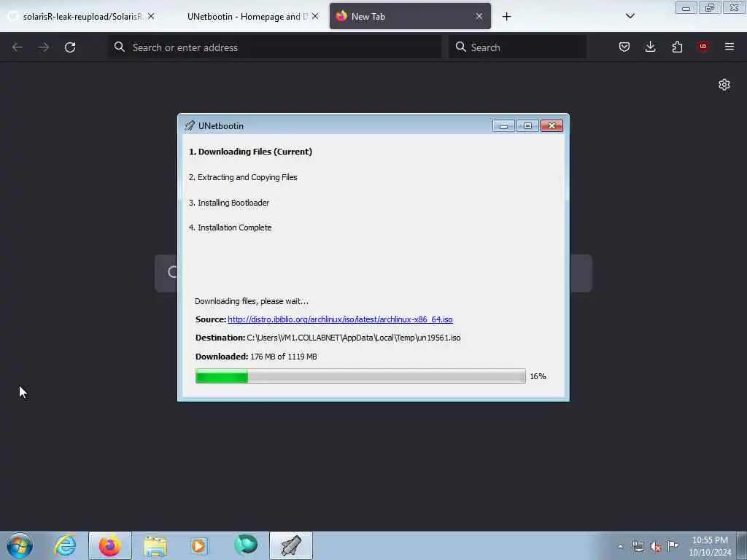Open Windows Explorer from taskbar
The height and width of the screenshot is (560, 747).
155,545
